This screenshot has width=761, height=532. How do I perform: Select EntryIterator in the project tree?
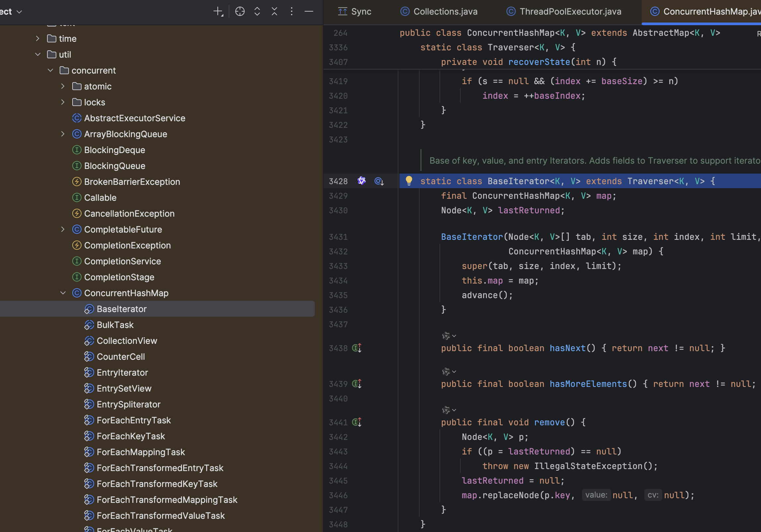pos(122,373)
